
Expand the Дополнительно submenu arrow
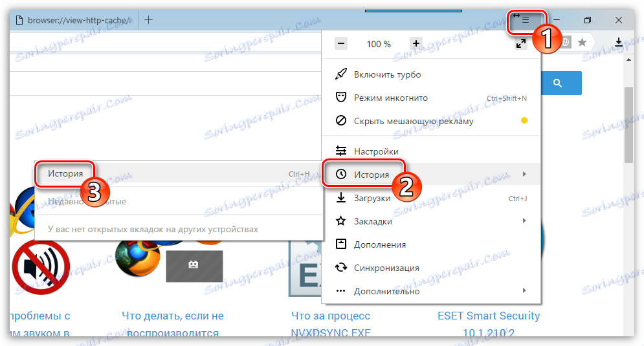524,290
